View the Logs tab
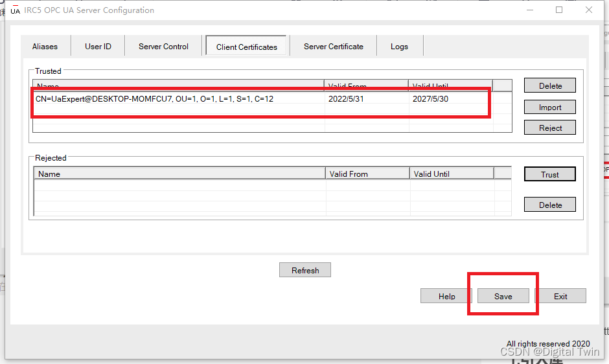The height and width of the screenshot is (364, 609). click(399, 46)
